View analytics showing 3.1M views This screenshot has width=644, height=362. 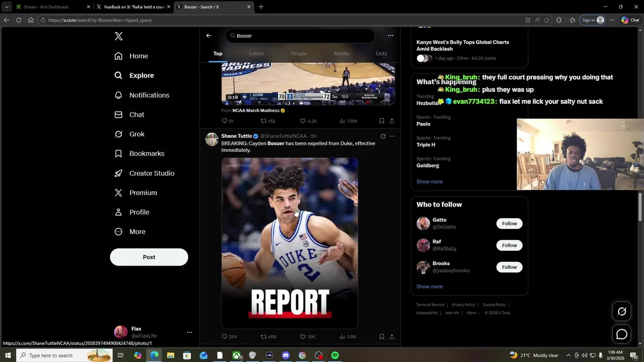click(348, 336)
